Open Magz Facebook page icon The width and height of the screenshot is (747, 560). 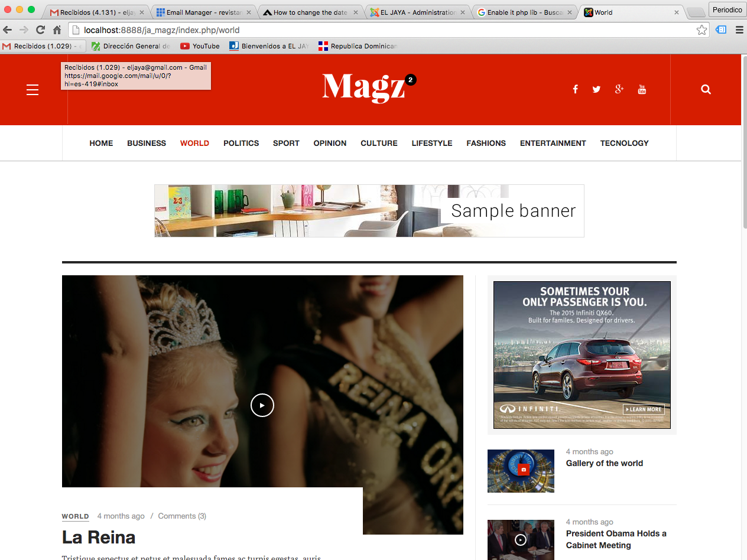click(575, 89)
